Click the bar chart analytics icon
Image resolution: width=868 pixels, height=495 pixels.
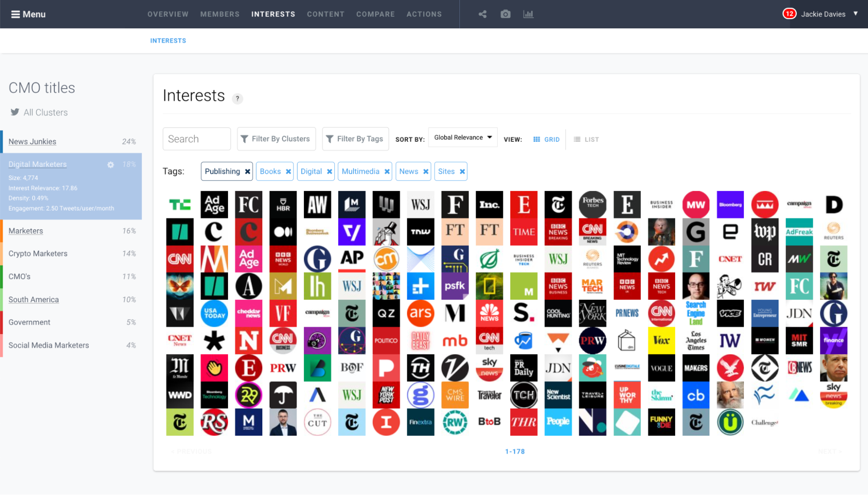click(529, 13)
